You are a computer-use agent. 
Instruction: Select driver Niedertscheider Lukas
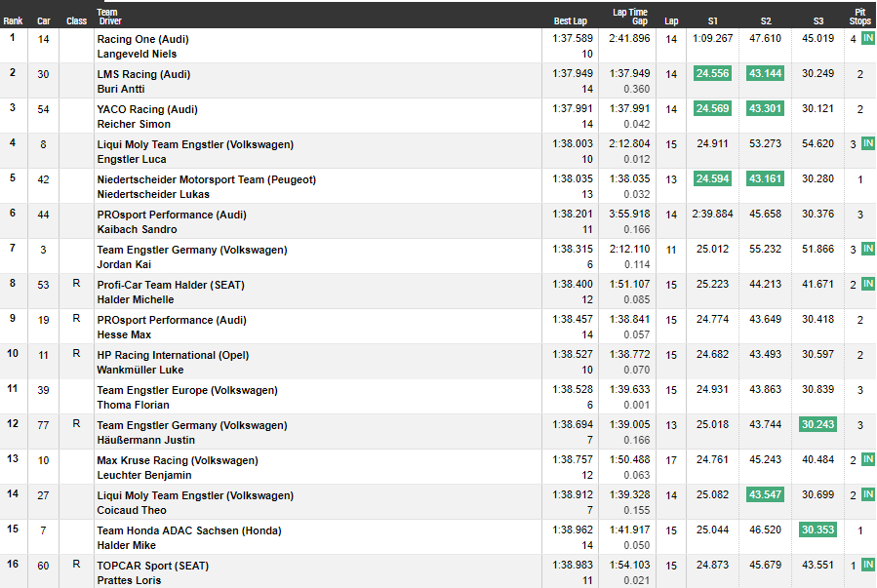pyautogui.click(x=153, y=194)
